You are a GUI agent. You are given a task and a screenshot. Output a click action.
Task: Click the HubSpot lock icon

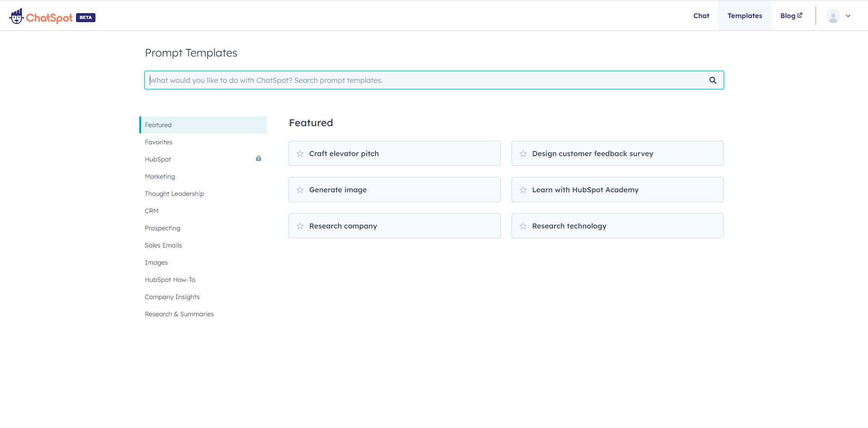click(x=258, y=158)
